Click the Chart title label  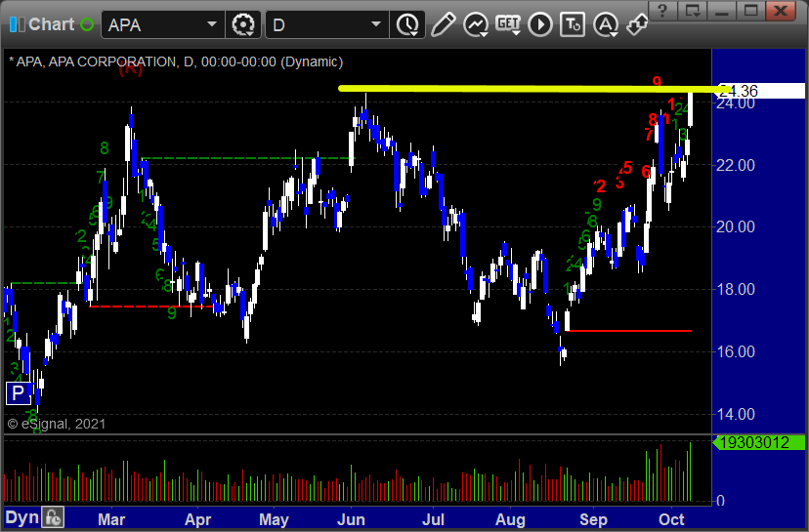51,24
